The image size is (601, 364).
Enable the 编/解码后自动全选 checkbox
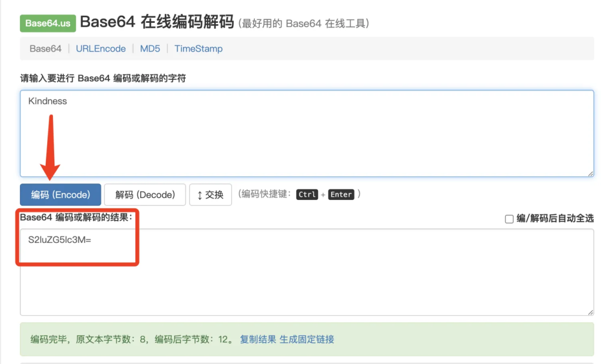(509, 219)
